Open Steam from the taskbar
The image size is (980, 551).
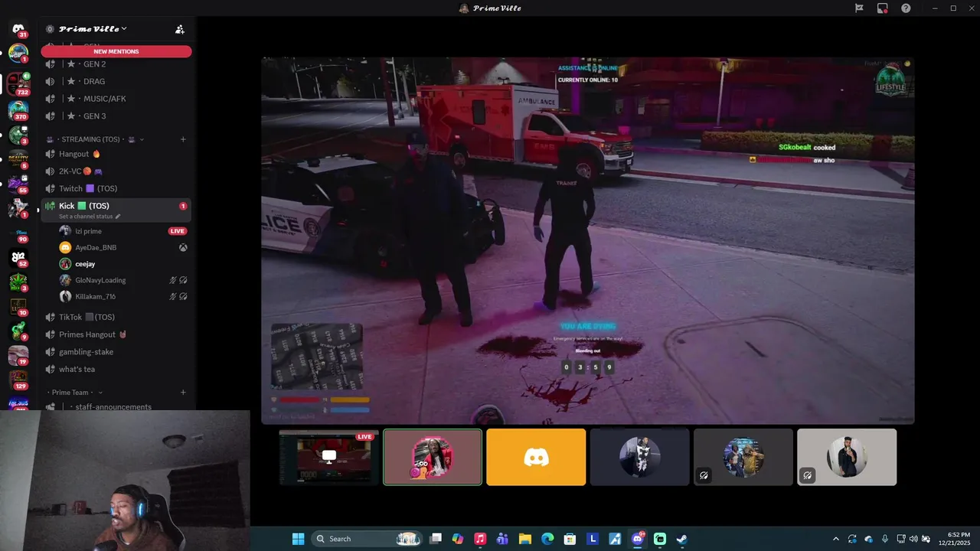[682, 539]
